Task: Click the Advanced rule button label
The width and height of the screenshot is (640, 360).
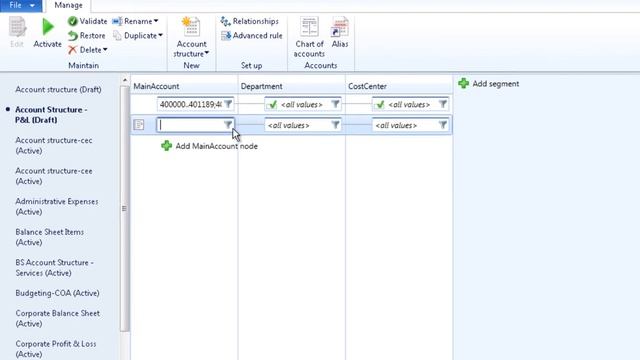Action: pyautogui.click(x=258, y=36)
